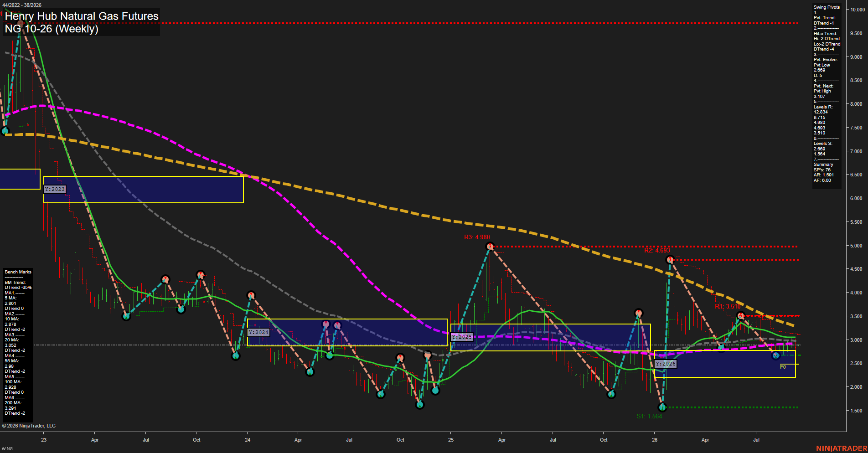Click the 10 MA: label in Bench Marks
The height and width of the screenshot is (453, 868).
click(12, 319)
